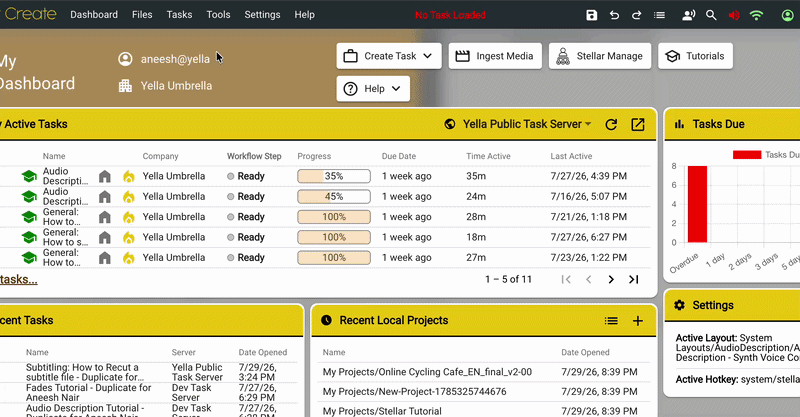Click the undo arrow icon
800x417 pixels.
tap(614, 15)
